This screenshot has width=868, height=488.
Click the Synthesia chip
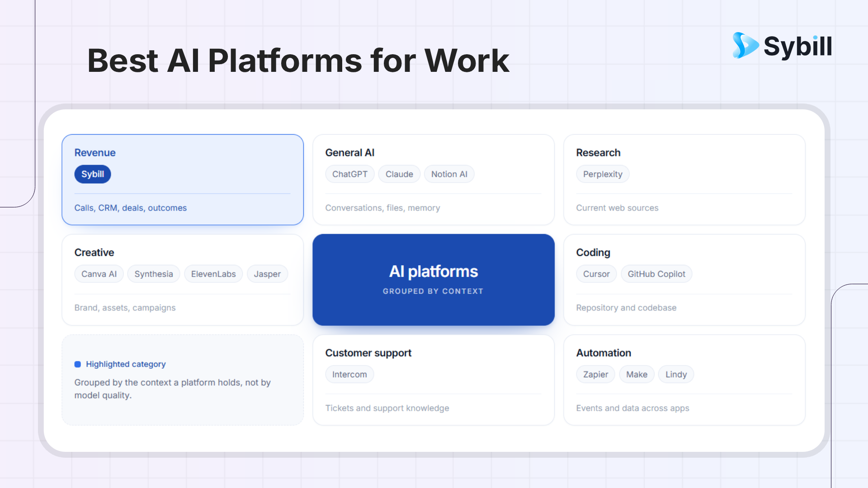154,274
